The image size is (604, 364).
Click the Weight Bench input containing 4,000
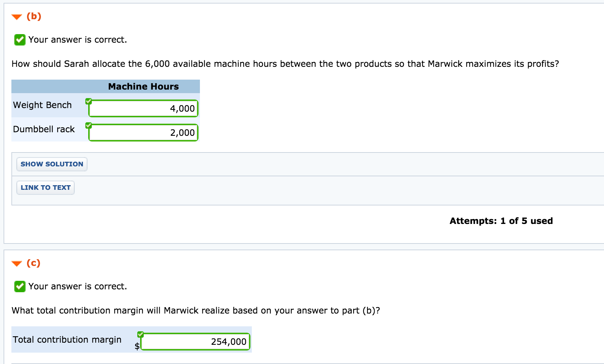click(x=143, y=108)
